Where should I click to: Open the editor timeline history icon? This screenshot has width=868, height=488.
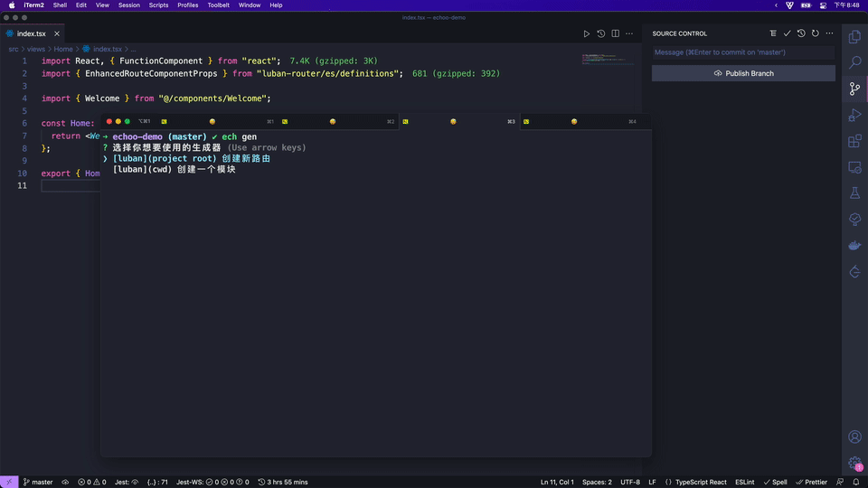click(x=600, y=33)
